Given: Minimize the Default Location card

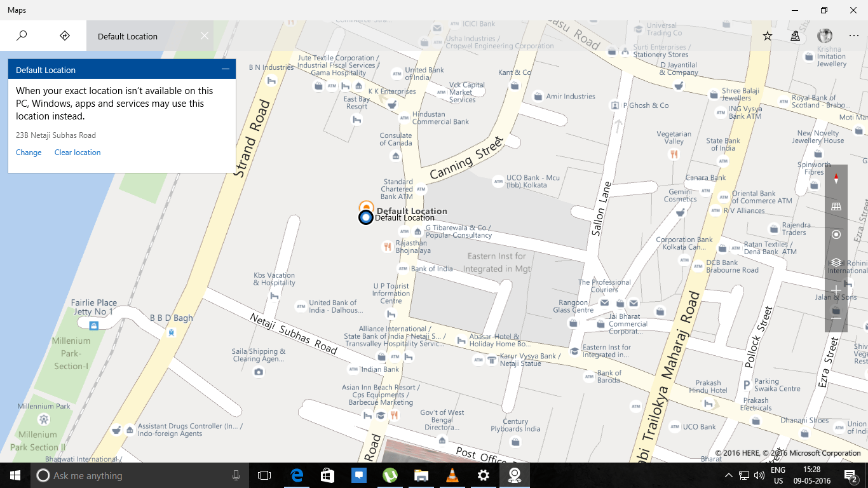Looking at the screenshot, I should tap(226, 69).
